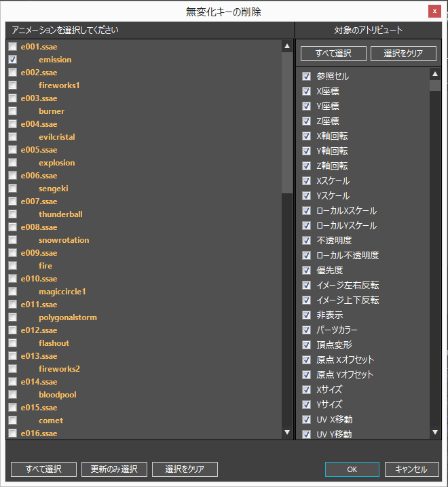Viewport: 448px width, 487px height.
Task: Click animation list scroll up arrow
Action: pyautogui.click(x=287, y=46)
